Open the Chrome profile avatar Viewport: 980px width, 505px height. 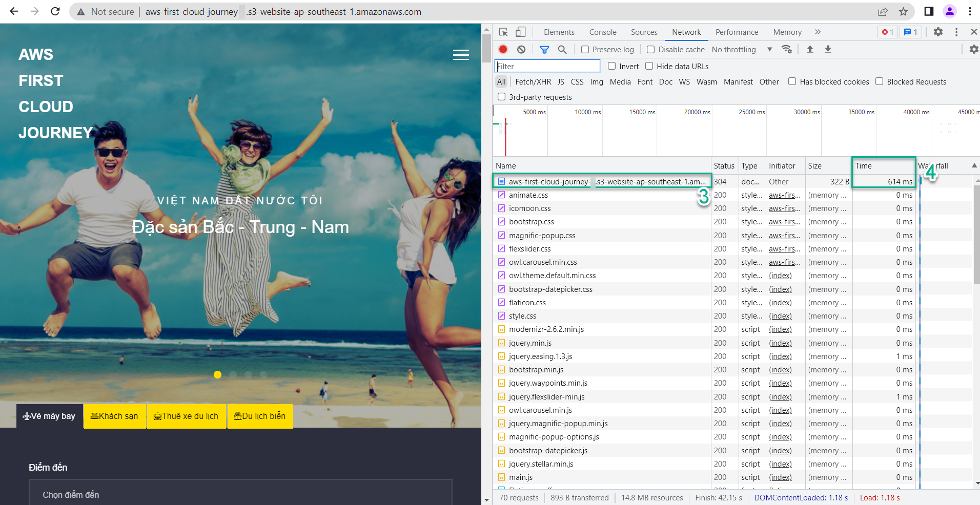[x=950, y=11]
